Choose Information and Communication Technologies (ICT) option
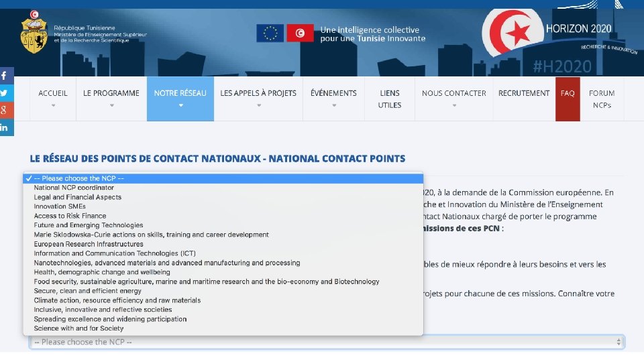The image size is (644, 362). point(223,253)
